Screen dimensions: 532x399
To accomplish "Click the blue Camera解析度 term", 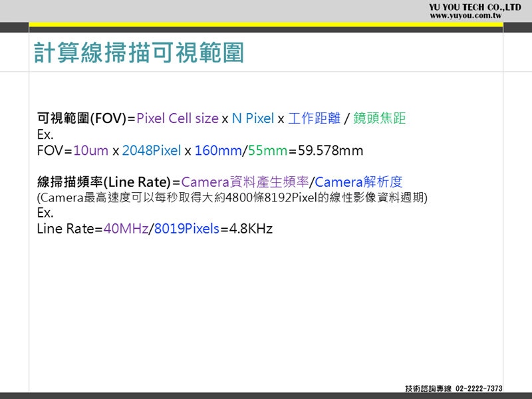I will [358, 182].
